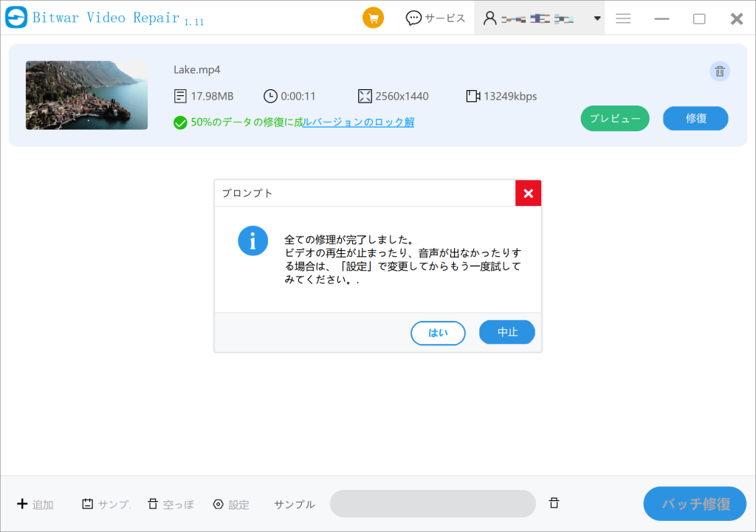Click the 追加 plus icon to add video
This screenshot has width=756, height=532.
22,504
